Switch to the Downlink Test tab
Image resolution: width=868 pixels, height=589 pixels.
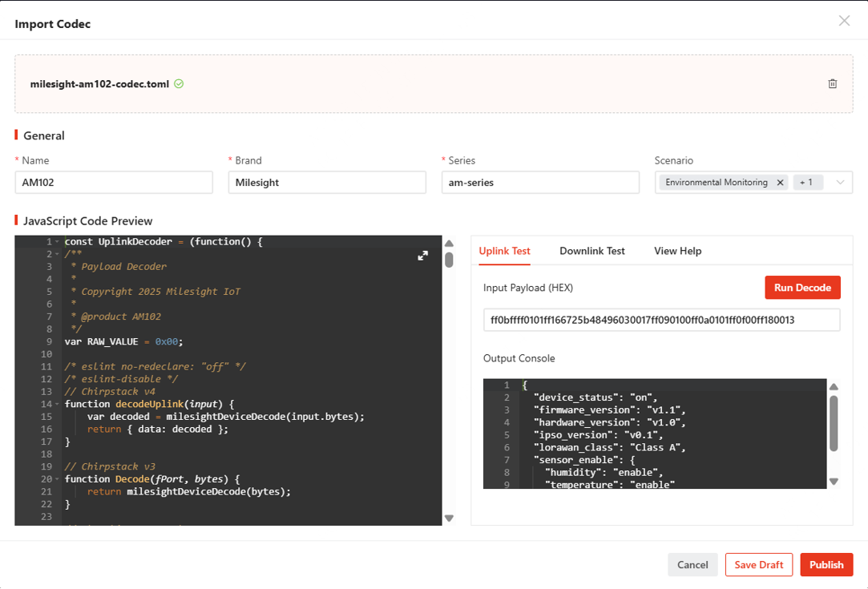pos(591,251)
